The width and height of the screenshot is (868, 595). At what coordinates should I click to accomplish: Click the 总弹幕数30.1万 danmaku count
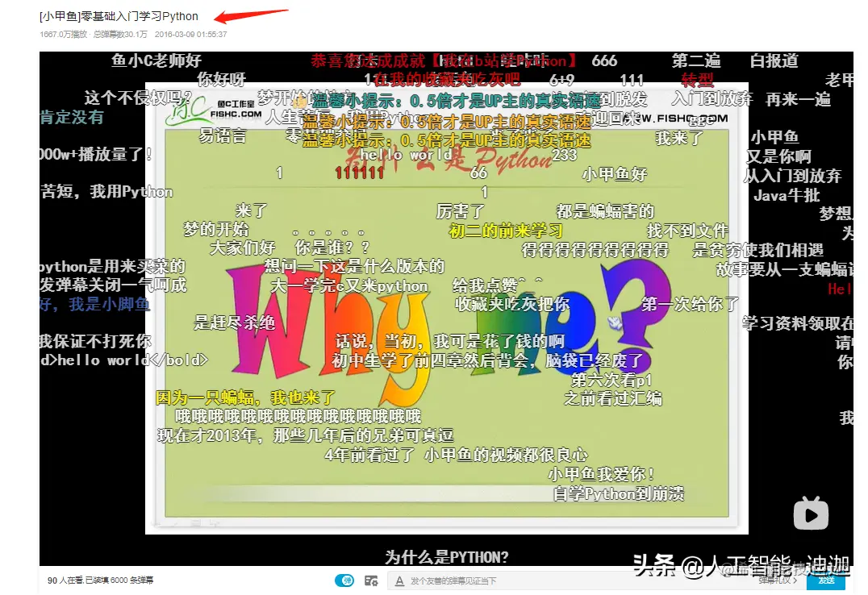120,35
